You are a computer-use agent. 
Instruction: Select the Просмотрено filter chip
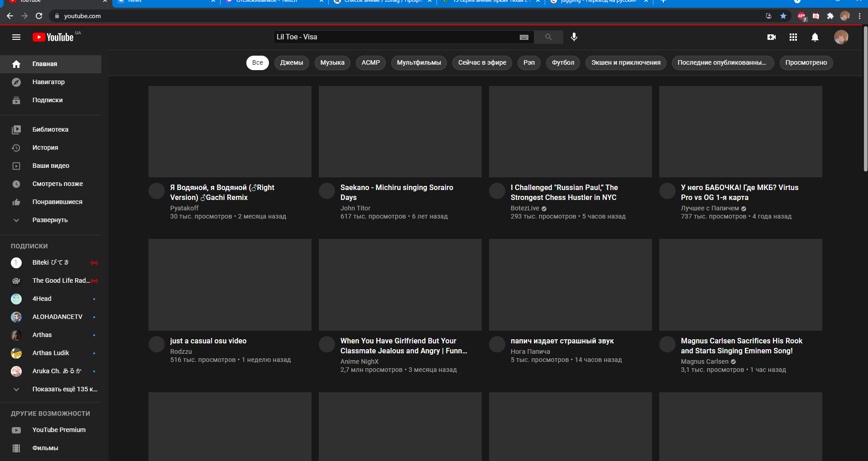[x=806, y=62]
